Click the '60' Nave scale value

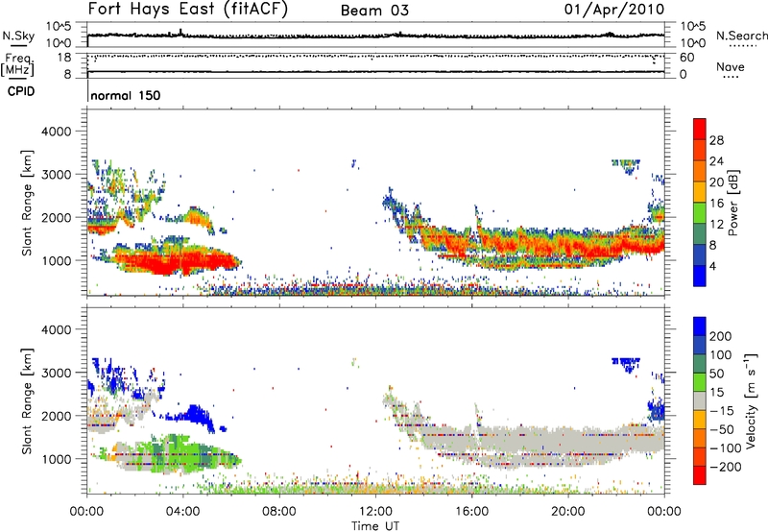pos(687,58)
